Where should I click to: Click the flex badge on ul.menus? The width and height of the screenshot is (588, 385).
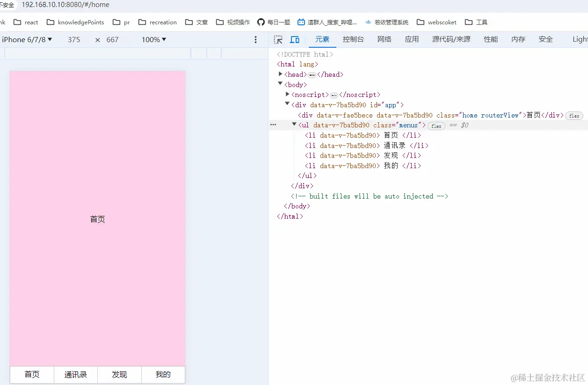pyautogui.click(x=436, y=126)
